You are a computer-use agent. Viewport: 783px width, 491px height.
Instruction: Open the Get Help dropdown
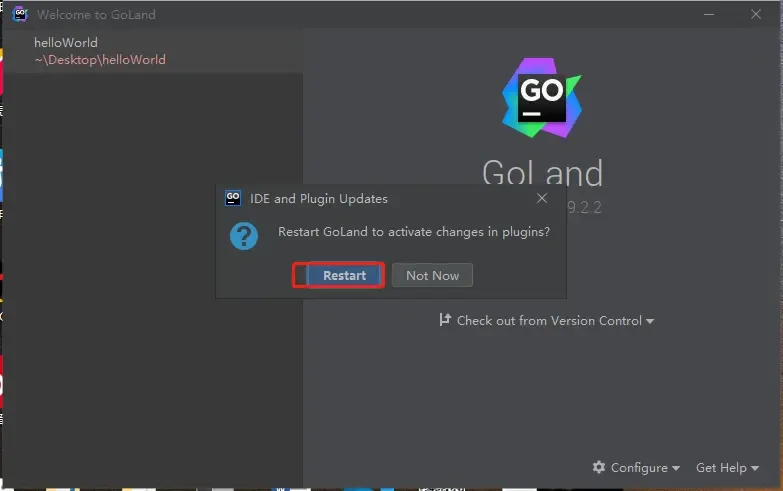tap(726, 467)
